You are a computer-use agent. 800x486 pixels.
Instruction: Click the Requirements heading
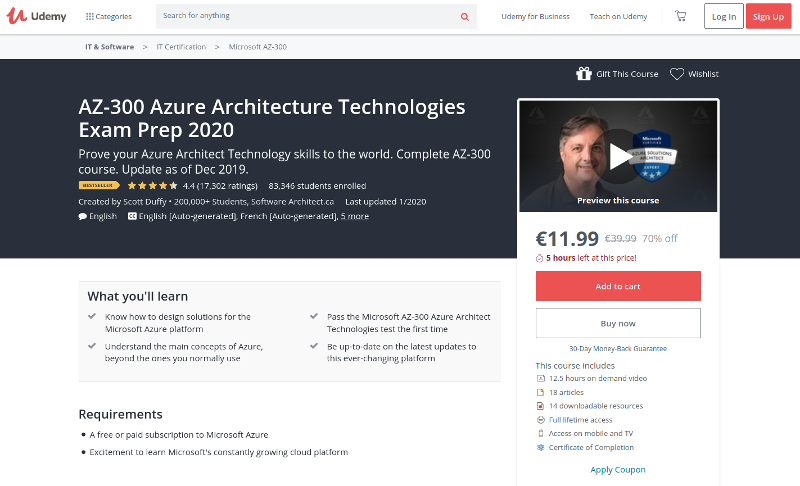[x=120, y=414]
